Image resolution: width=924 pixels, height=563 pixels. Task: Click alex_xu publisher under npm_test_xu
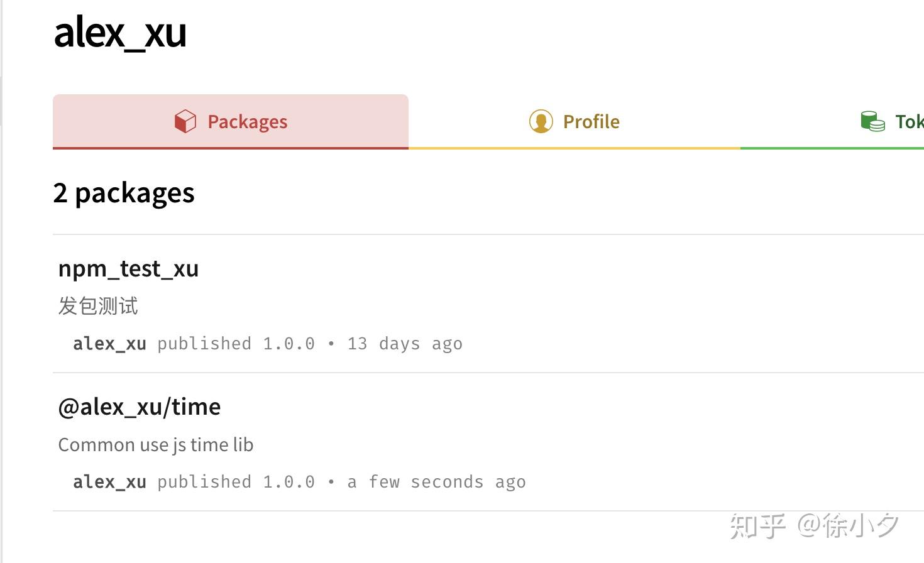coord(109,344)
